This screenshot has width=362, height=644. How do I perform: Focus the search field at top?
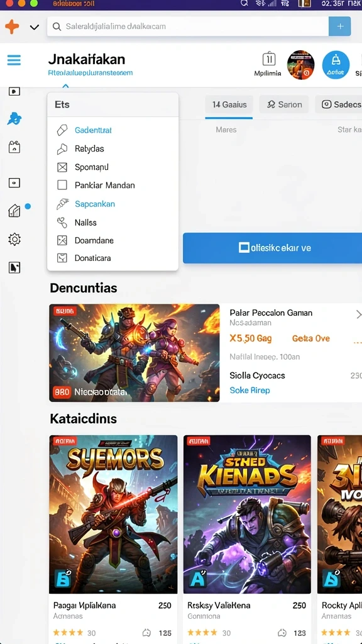click(x=188, y=26)
